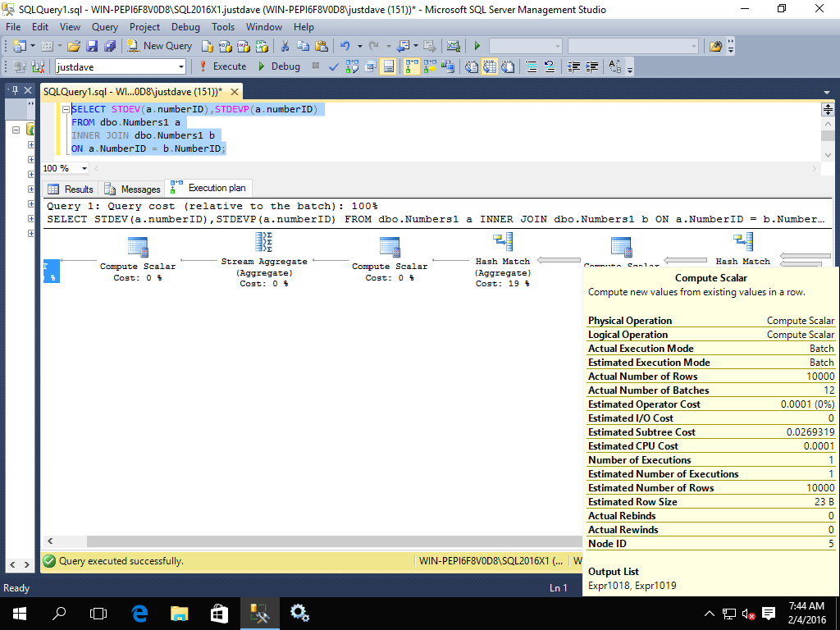Click the Undo arrow icon
The height and width of the screenshot is (630, 840).
(345, 46)
